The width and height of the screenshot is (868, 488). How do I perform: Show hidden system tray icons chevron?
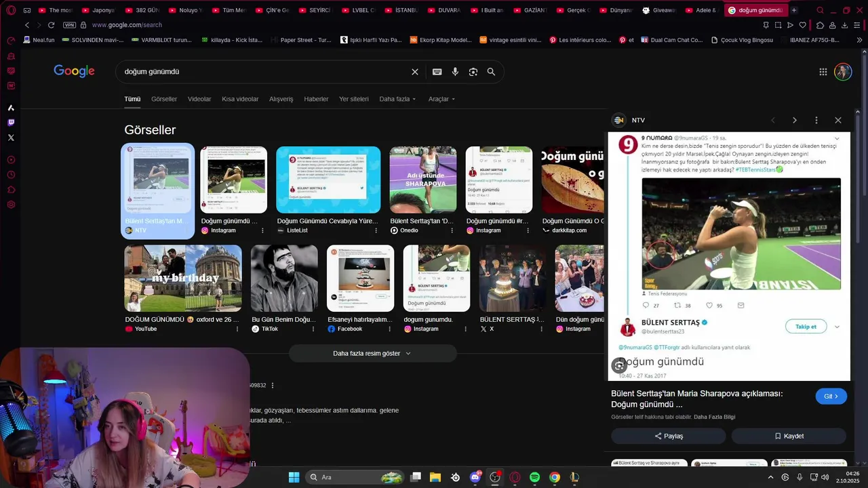pyautogui.click(x=770, y=477)
